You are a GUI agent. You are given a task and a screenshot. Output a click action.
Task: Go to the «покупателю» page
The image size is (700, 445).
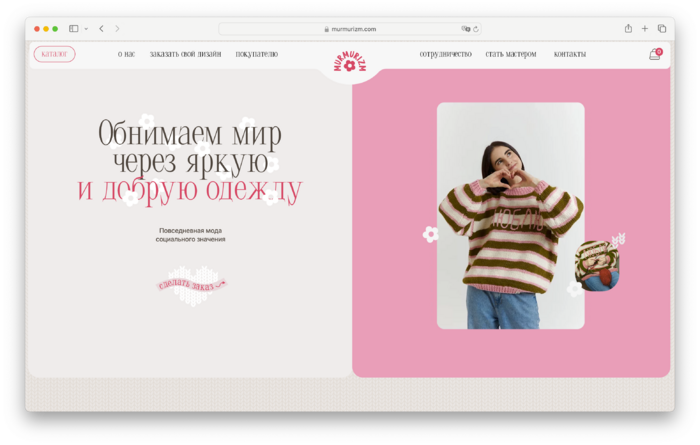(257, 54)
